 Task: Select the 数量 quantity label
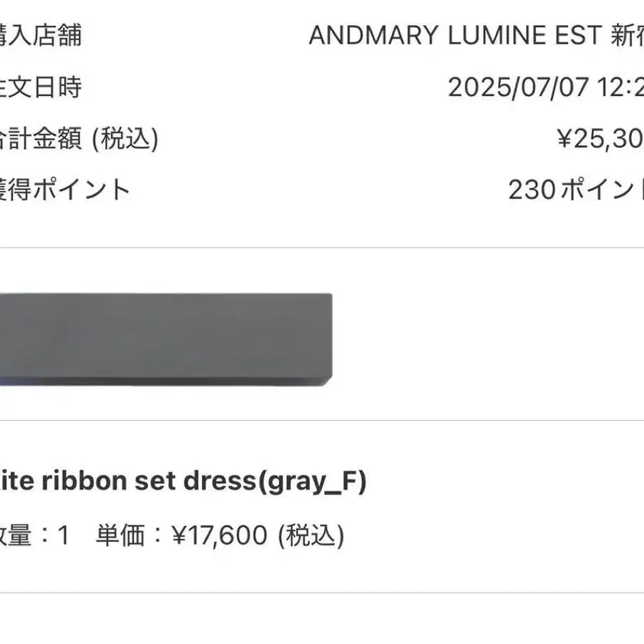point(16,535)
